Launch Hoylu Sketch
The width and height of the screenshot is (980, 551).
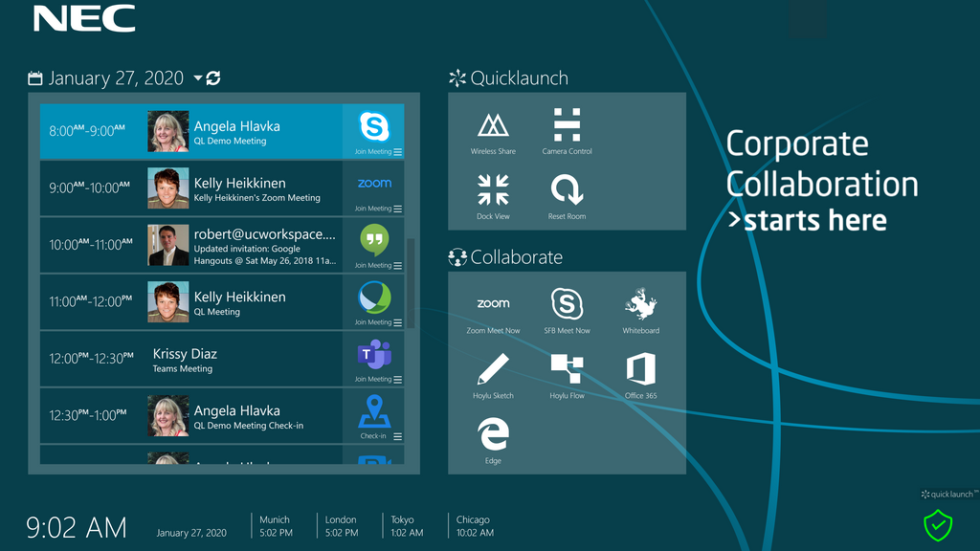493,376
